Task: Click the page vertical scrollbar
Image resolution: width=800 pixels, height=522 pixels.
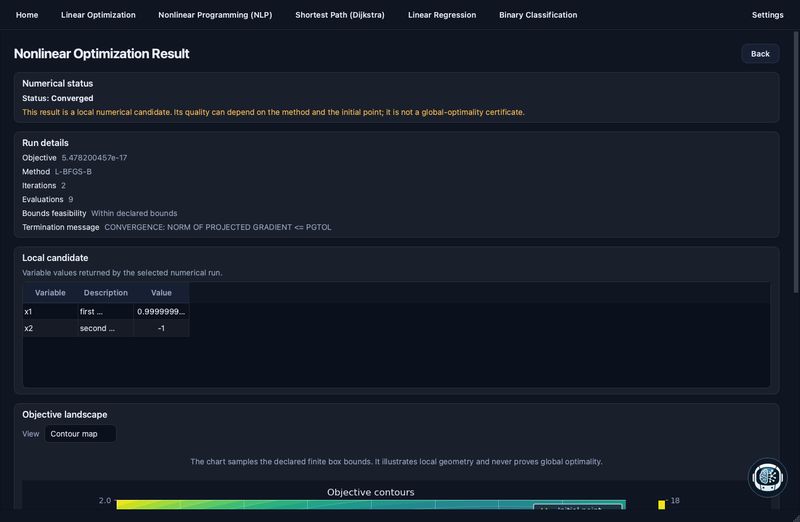Action: tap(795, 162)
